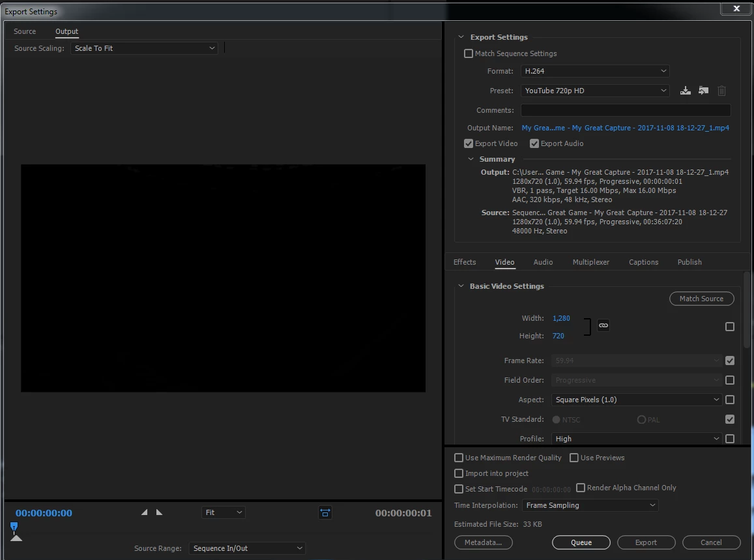Switch to the Output tab
Viewport: 754px width, 560px height.
(67, 31)
